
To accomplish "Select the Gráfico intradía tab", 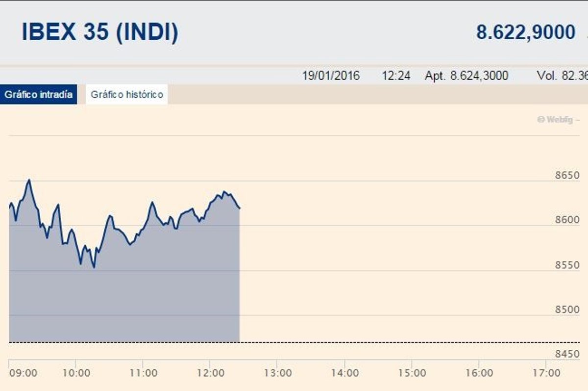I will click(x=39, y=94).
